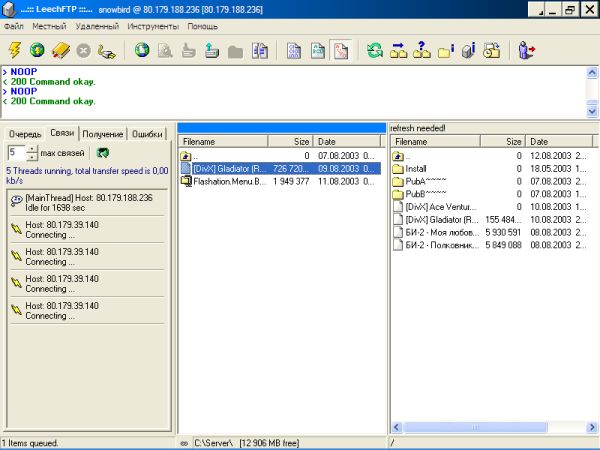Screen dimensions: 600x450
Task: Click the green circular arrows refresh toolbar icon
Action: pos(374,50)
